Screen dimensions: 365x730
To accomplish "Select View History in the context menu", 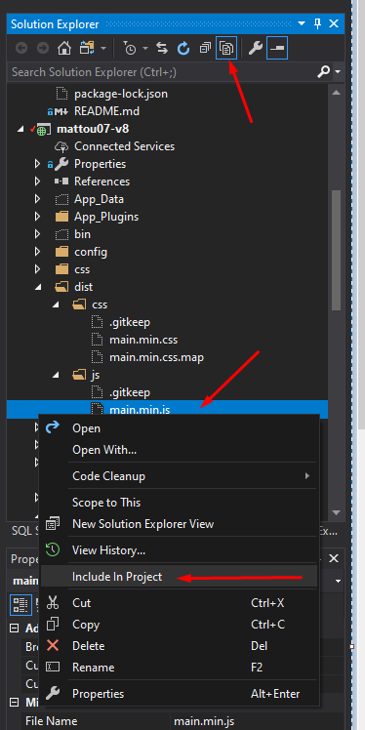I will click(x=109, y=550).
